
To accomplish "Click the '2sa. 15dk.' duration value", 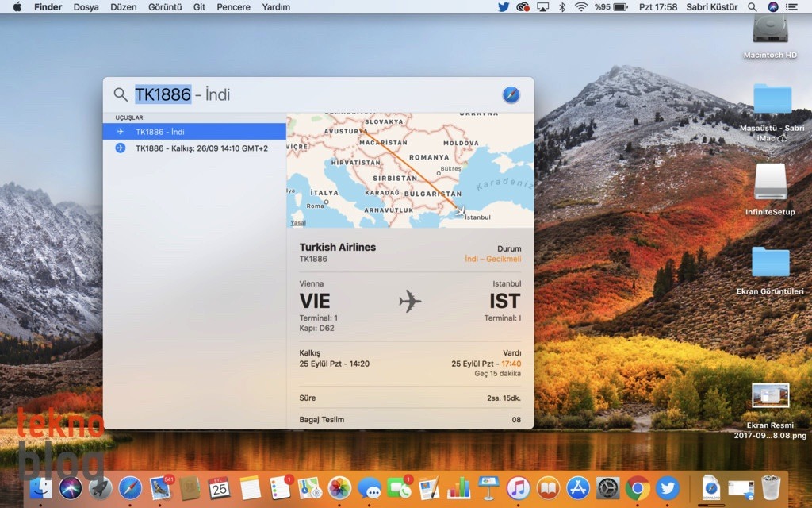I will tap(504, 398).
